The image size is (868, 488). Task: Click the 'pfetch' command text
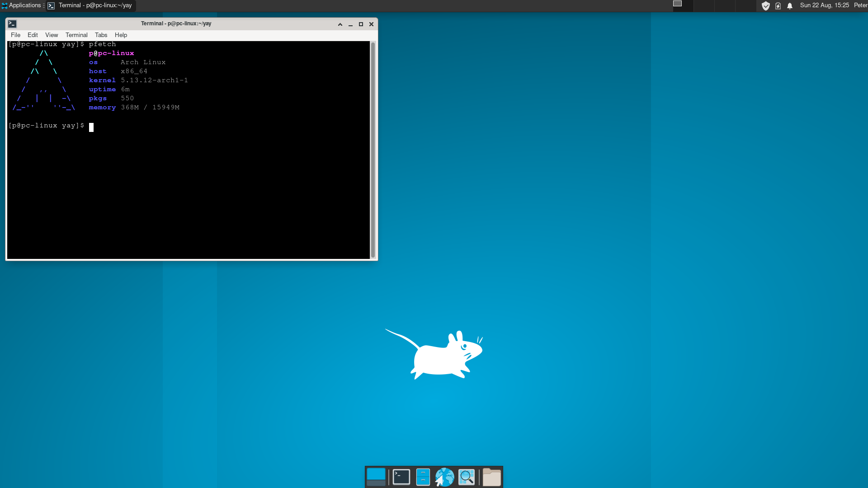coord(102,44)
